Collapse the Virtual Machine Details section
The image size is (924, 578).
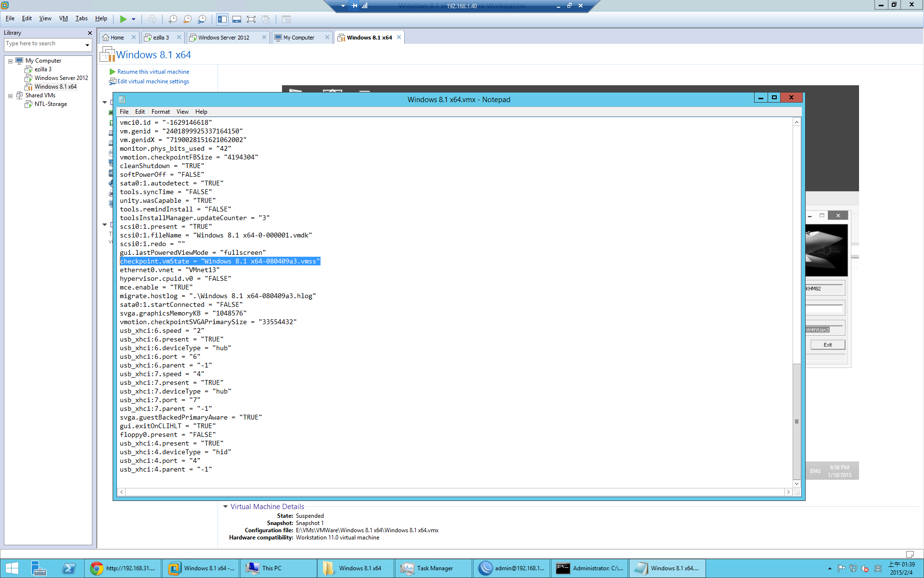[x=225, y=507]
